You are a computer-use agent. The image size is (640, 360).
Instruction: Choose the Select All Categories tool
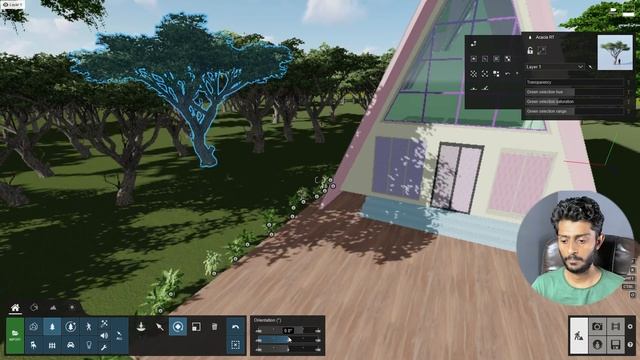pos(119,336)
